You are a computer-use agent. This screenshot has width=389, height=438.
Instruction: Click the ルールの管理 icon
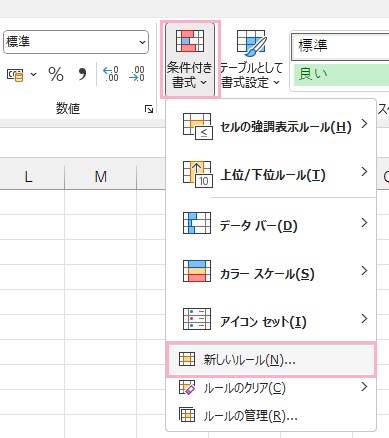[187, 415]
